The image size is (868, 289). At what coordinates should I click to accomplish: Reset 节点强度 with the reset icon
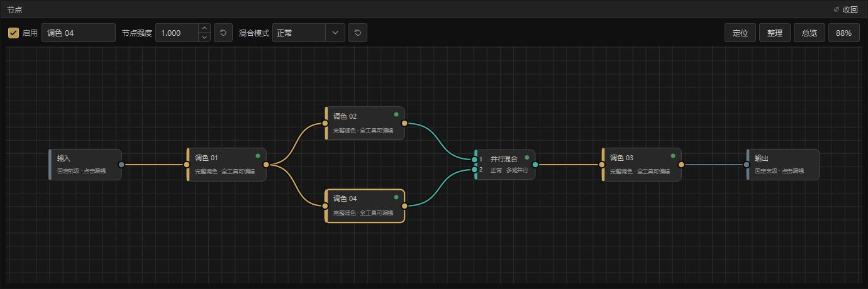pos(223,33)
